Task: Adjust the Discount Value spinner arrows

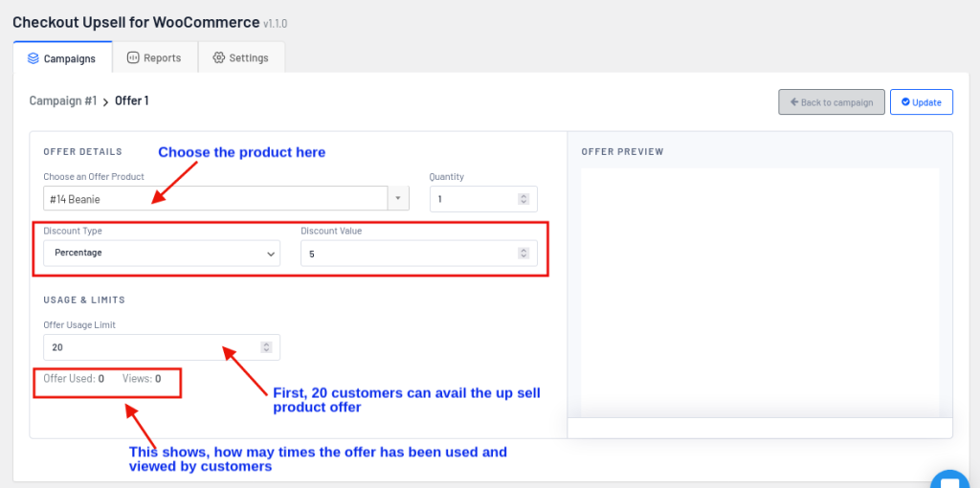Action: click(x=523, y=253)
